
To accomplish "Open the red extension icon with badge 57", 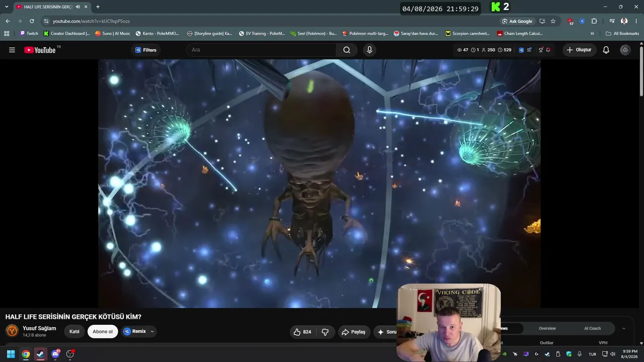I will [x=570, y=21].
